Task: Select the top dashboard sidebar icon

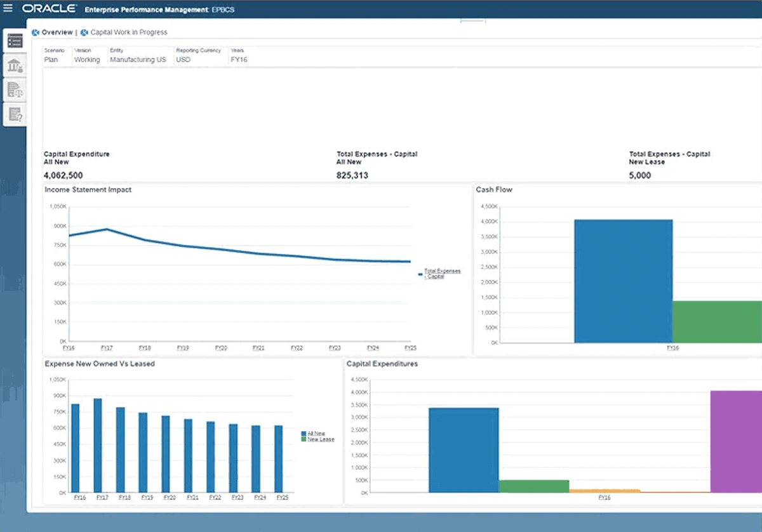Action: click(x=15, y=41)
